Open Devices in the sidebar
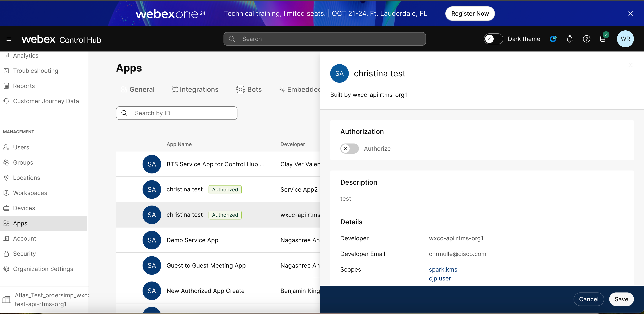 [x=24, y=208]
